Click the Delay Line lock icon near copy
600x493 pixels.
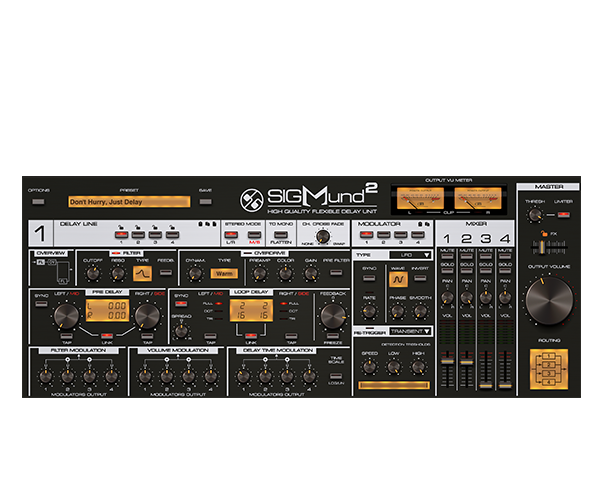click(200, 224)
